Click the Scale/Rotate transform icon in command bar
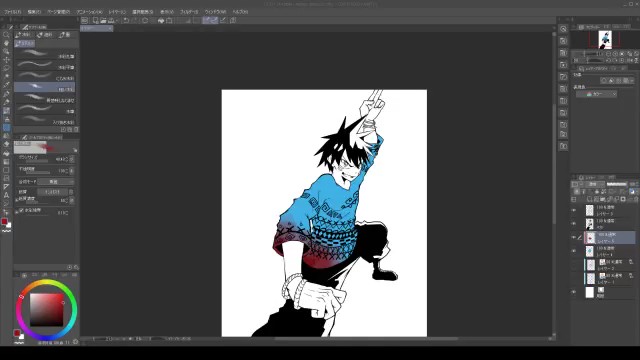 pos(169,20)
